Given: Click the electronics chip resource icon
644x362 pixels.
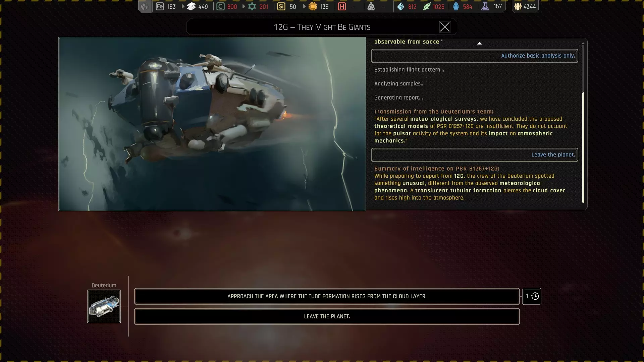Looking at the screenshot, I should (x=313, y=6).
